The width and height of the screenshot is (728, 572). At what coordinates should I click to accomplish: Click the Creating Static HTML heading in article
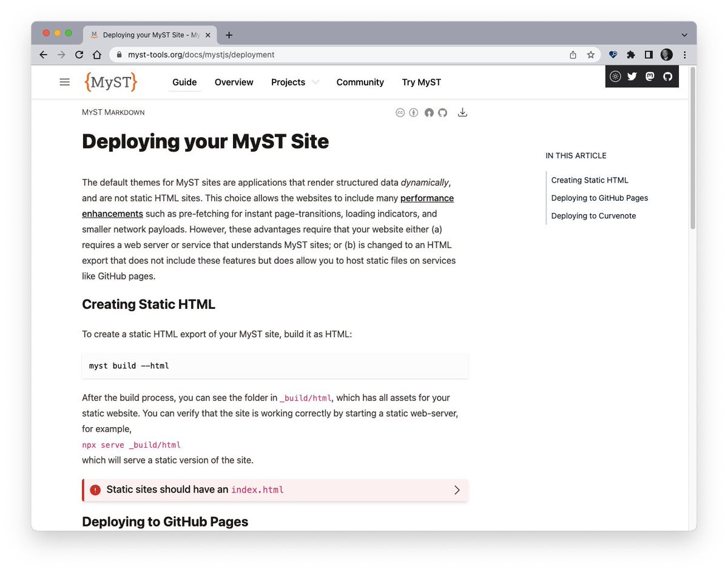[x=149, y=305]
